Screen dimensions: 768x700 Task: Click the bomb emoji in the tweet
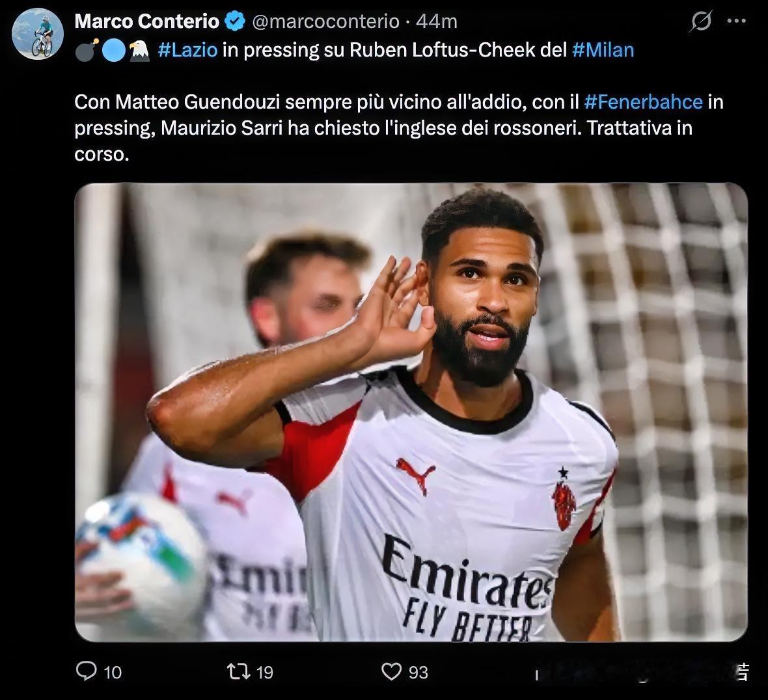(85, 50)
